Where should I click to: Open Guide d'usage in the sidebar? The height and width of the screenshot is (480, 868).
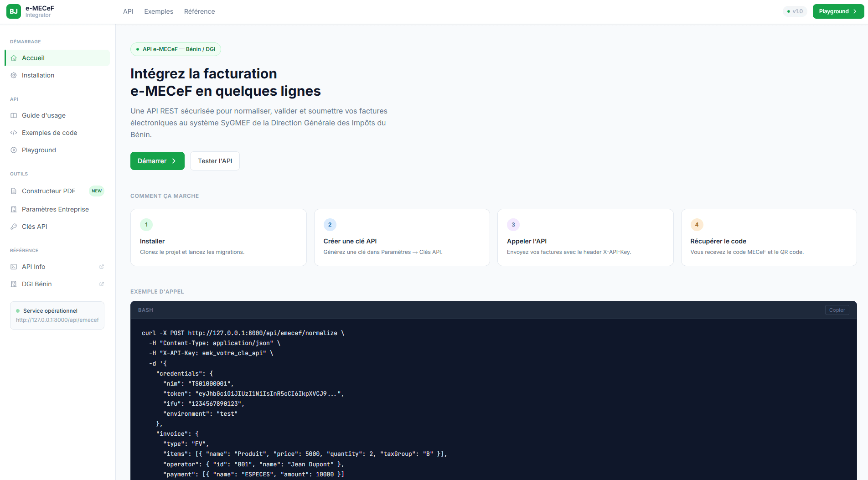(x=57, y=115)
